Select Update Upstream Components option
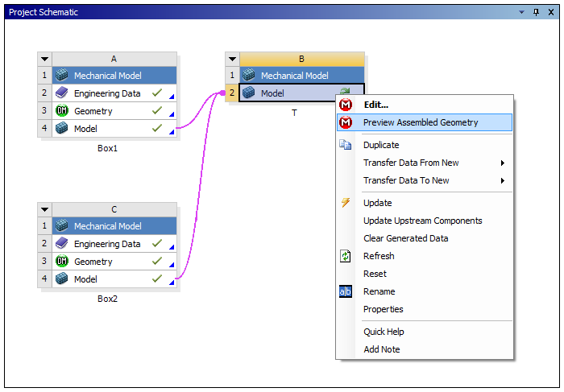The height and width of the screenshot is (392, 564). pyautogui.click(x=422, y=221)
